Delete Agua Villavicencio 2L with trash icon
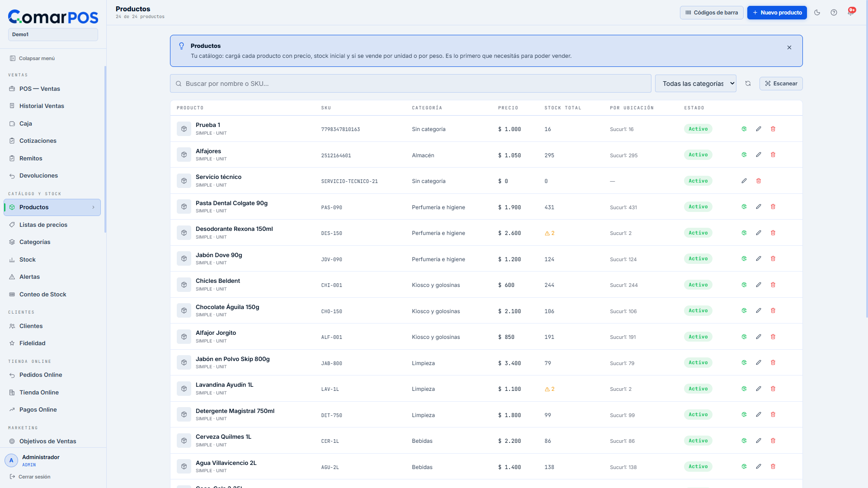The width and height of the screenshot is (868, 488). point(773,467)
